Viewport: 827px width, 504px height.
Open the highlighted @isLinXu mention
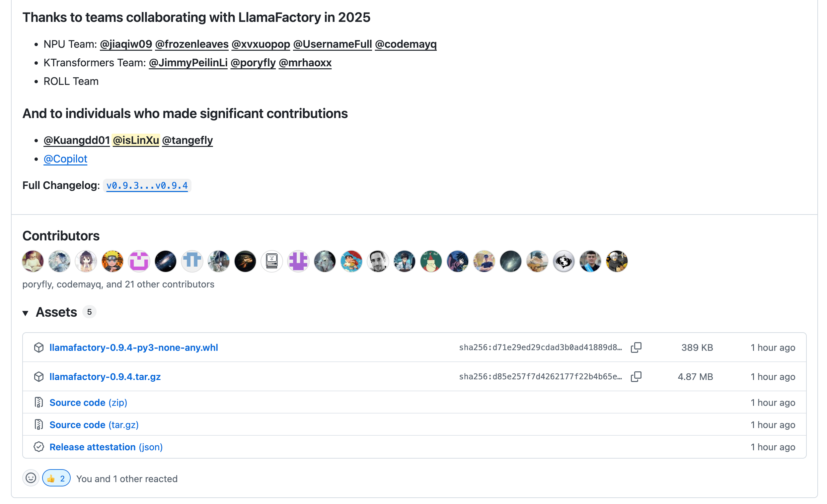[136, 140]
